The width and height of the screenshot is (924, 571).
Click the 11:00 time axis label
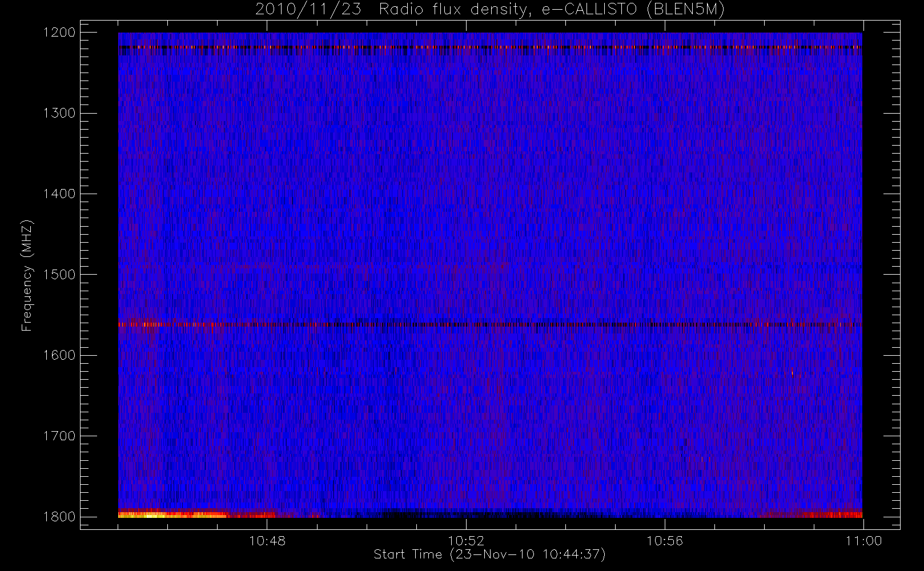pos(863,541)
